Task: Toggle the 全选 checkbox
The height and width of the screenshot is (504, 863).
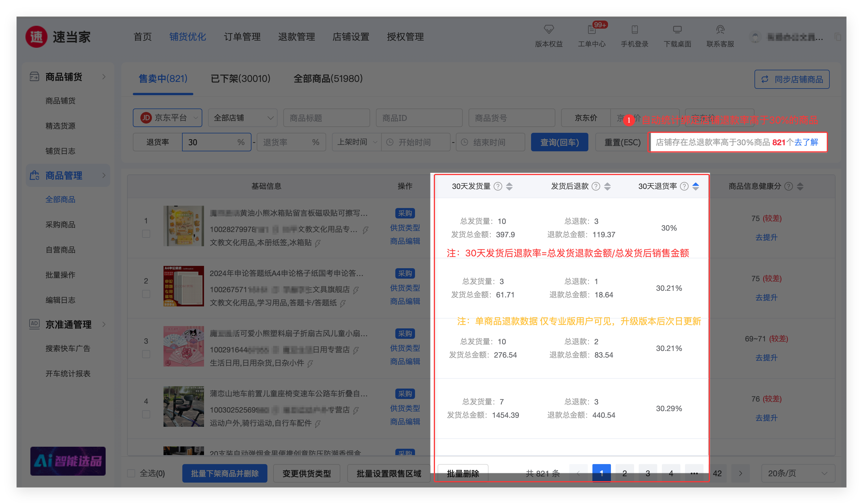Action: (x=131, y=473)
